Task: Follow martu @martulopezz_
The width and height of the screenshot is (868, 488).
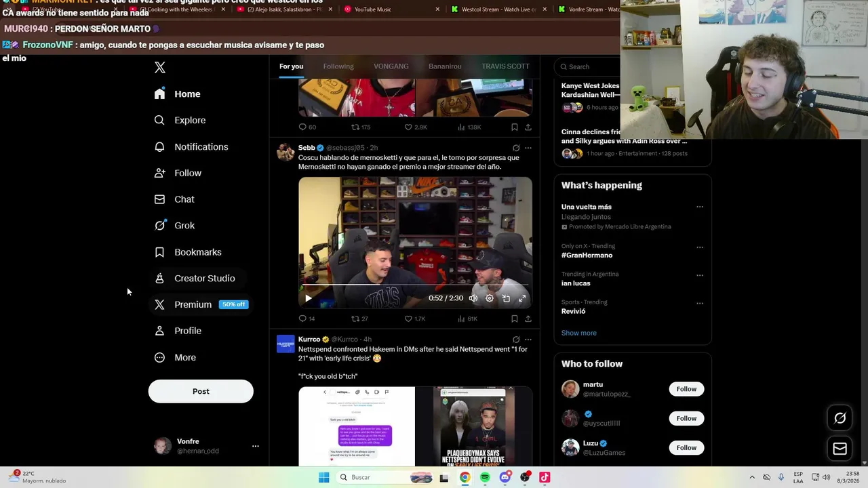Action: (x=686, y=389)
